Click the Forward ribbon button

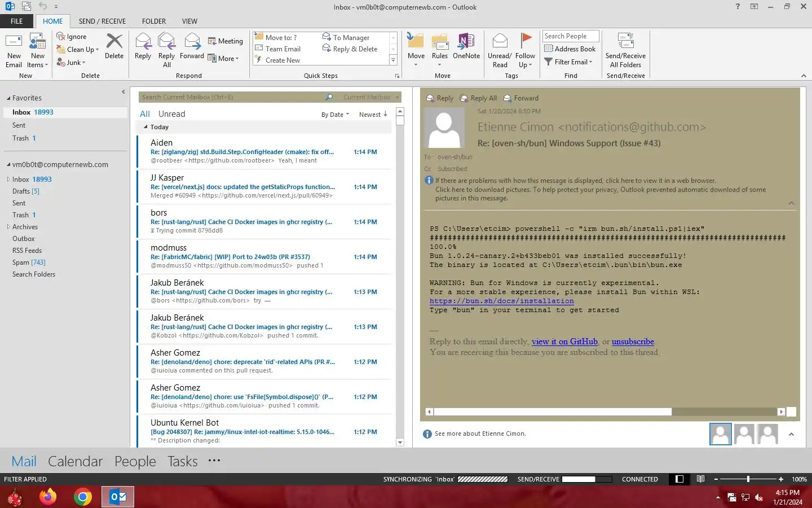tap(192, 46)
